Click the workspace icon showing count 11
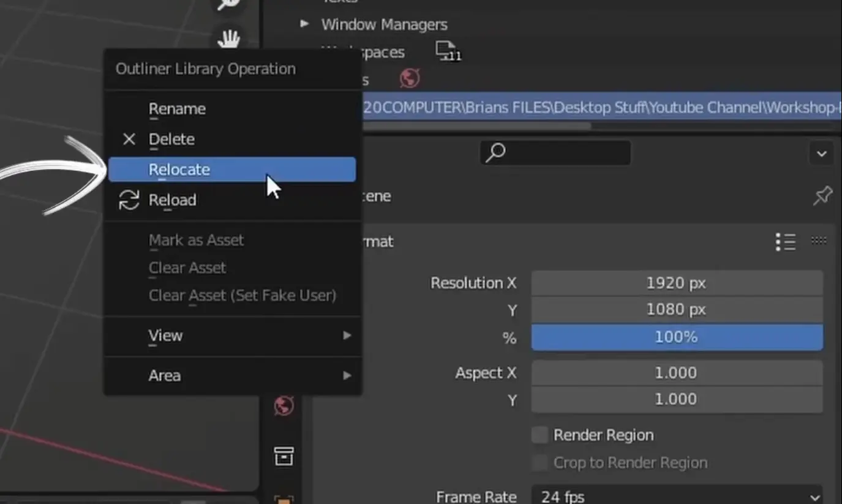 (x=448, y=52)
